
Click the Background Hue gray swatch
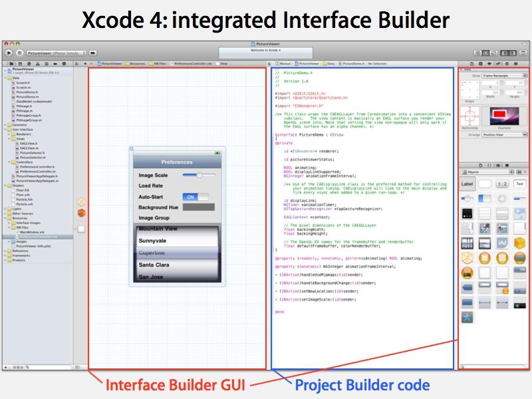coord(198,207)
